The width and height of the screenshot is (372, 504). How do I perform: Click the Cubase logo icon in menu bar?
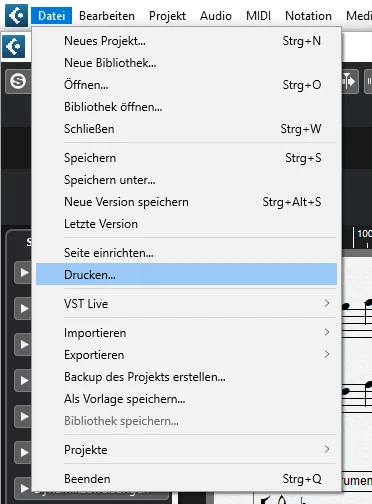pyautogui.click(x=16, y=15)
